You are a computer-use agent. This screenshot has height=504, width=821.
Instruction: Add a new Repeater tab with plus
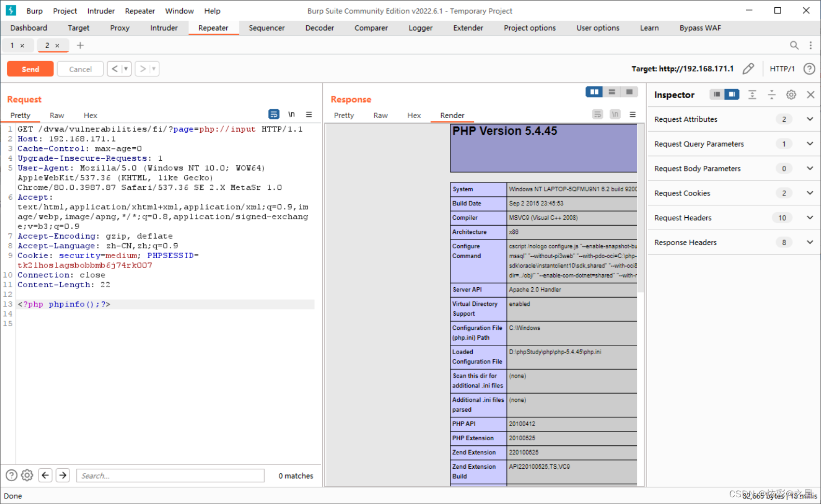[80, 46]
